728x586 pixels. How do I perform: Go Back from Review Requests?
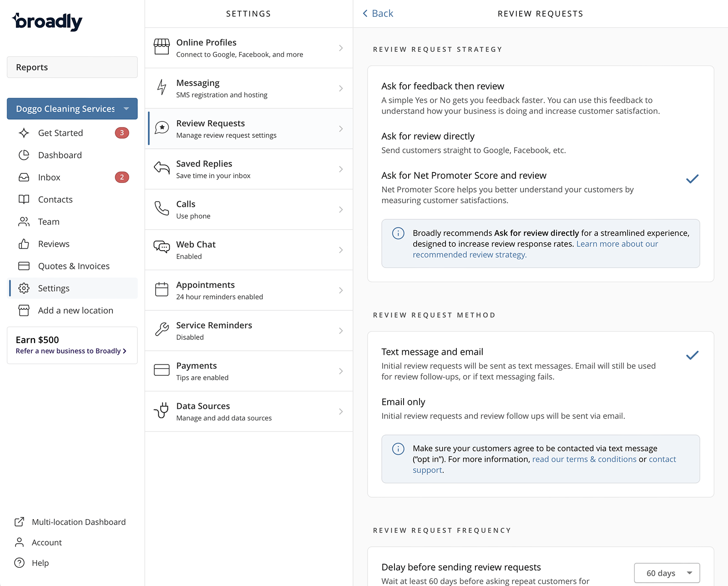click(x=378, y=14)
